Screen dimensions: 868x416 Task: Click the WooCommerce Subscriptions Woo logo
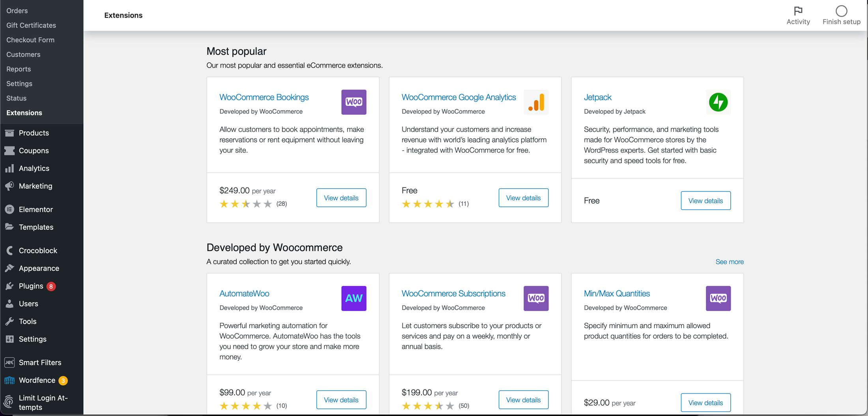pos(536,298)
